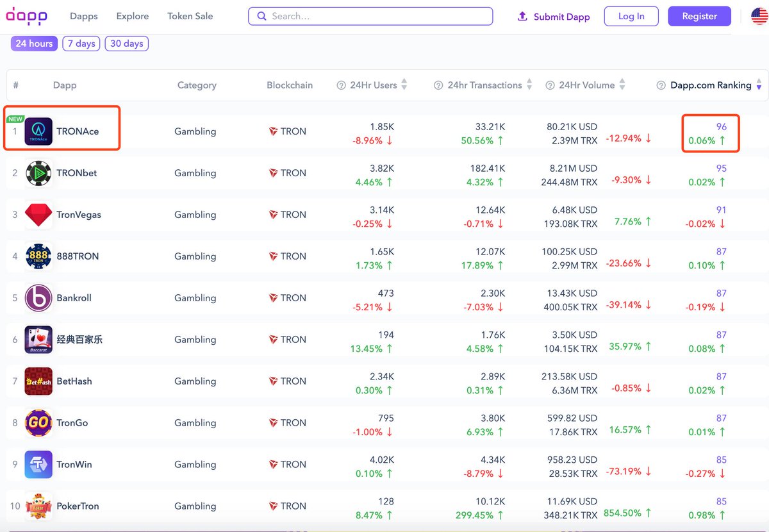Click the dapp logo
This screenshot has height=532, width=769.
(26, 16)
